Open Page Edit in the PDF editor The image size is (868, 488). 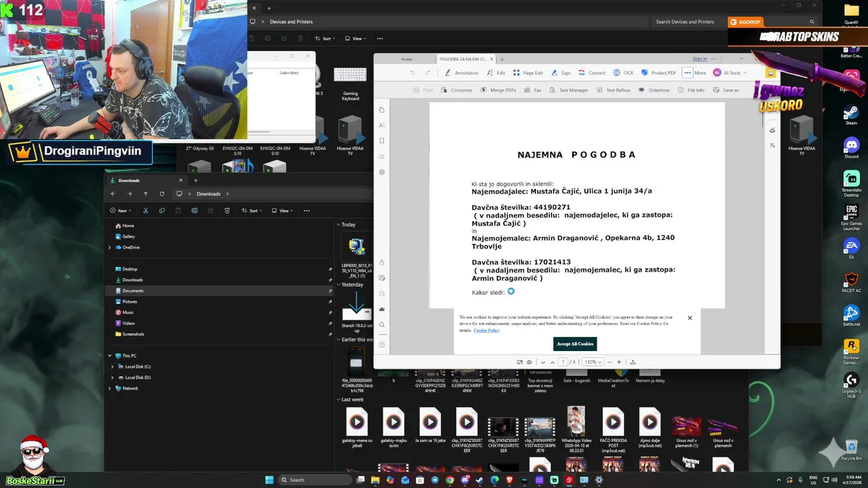tap(528, 73)
